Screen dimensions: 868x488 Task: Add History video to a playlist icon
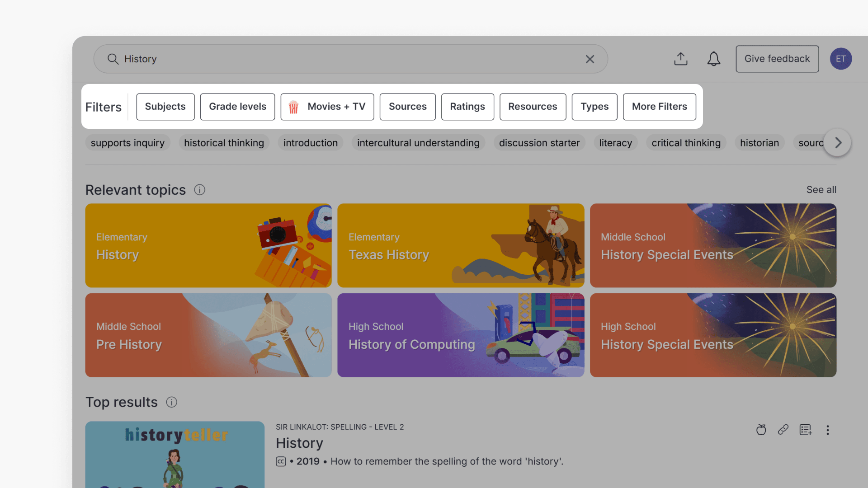click(x=806, y=430)
